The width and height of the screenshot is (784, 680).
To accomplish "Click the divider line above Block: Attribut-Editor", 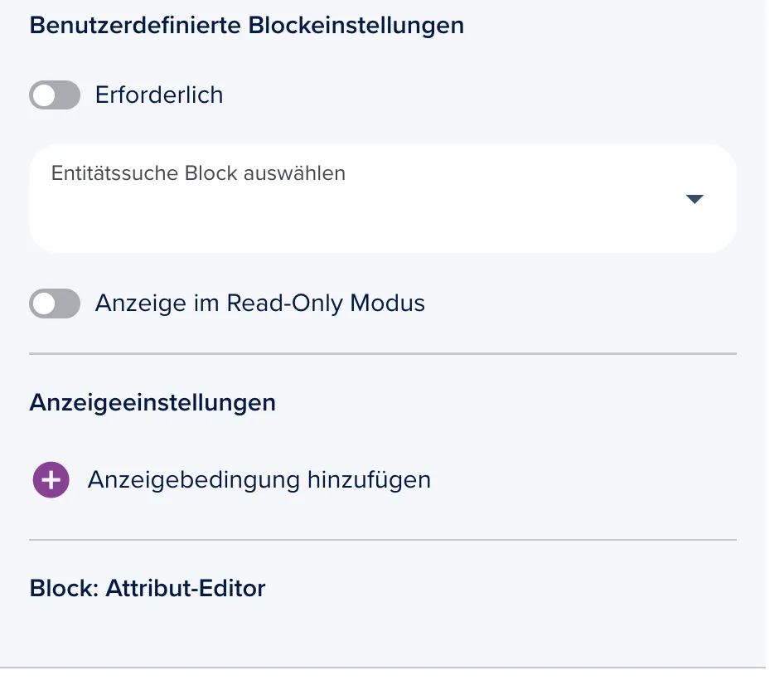I will tap(383, 540).
